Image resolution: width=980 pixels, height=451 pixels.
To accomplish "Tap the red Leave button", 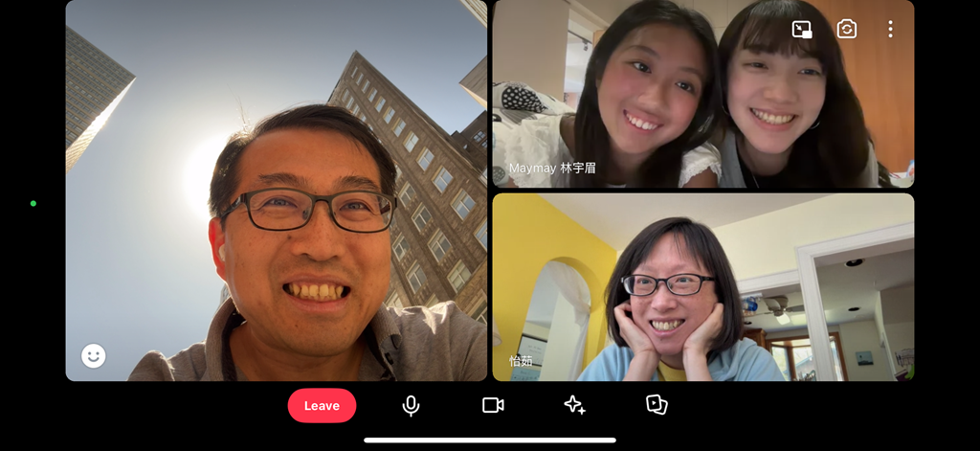I will 322,405.
